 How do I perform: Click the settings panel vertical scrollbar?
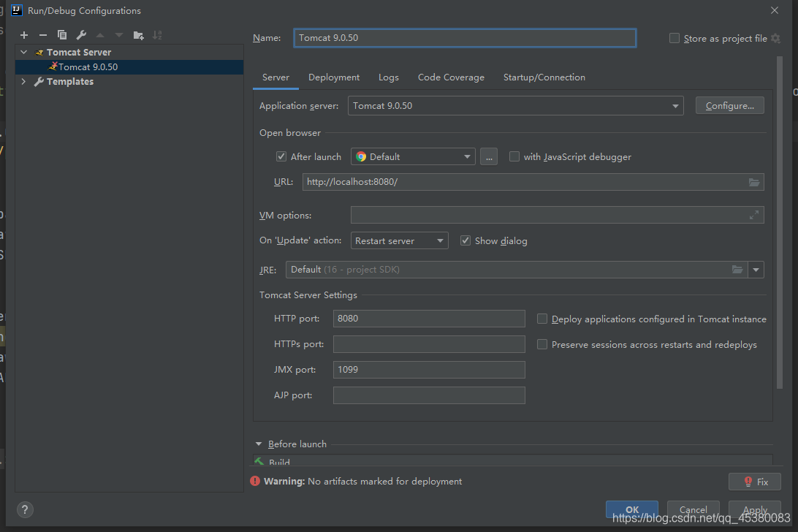(780, 222)
